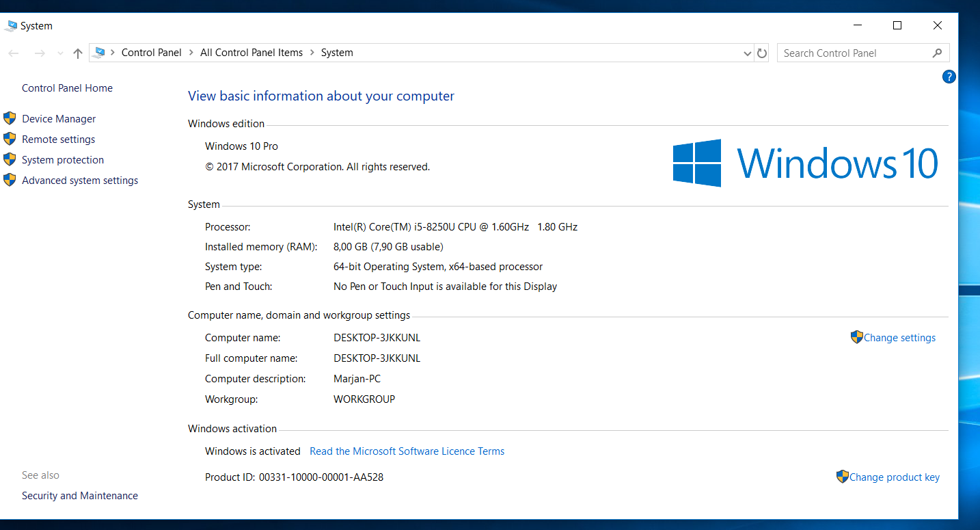Open Help with the blue question mark
This screenshot has height=530, width=980.
point(949,77)
